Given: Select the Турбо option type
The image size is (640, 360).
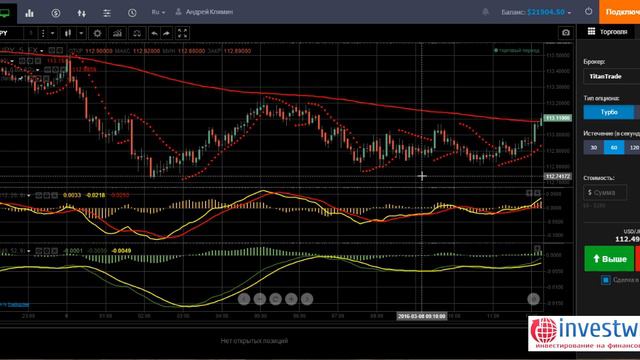Looking at the screenshot, I should 609,112.
